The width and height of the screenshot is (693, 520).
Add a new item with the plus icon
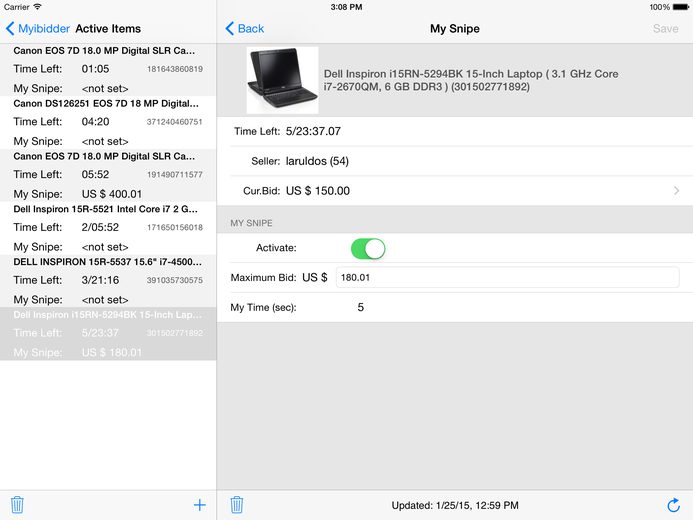pos(200,505)
